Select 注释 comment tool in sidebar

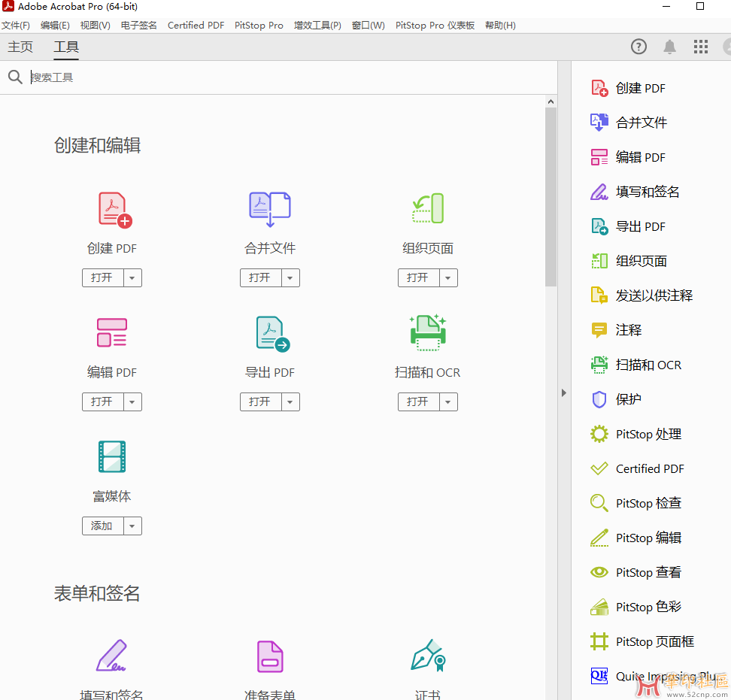pos(616,330)
